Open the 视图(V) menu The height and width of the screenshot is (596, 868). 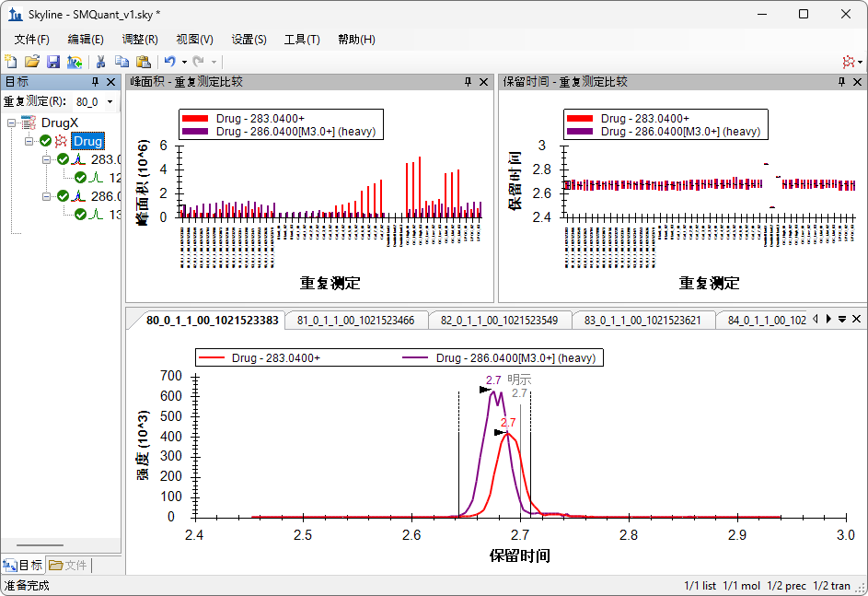point(194,40)
